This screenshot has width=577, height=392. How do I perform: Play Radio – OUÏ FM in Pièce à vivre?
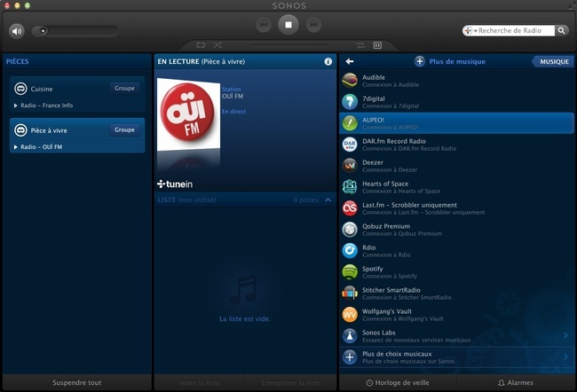[38, 146]
